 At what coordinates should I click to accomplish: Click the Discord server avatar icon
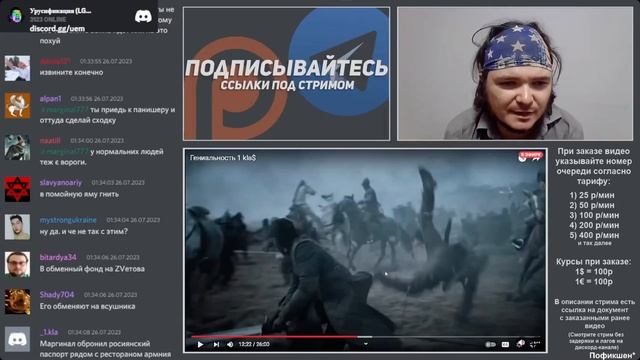16,16
